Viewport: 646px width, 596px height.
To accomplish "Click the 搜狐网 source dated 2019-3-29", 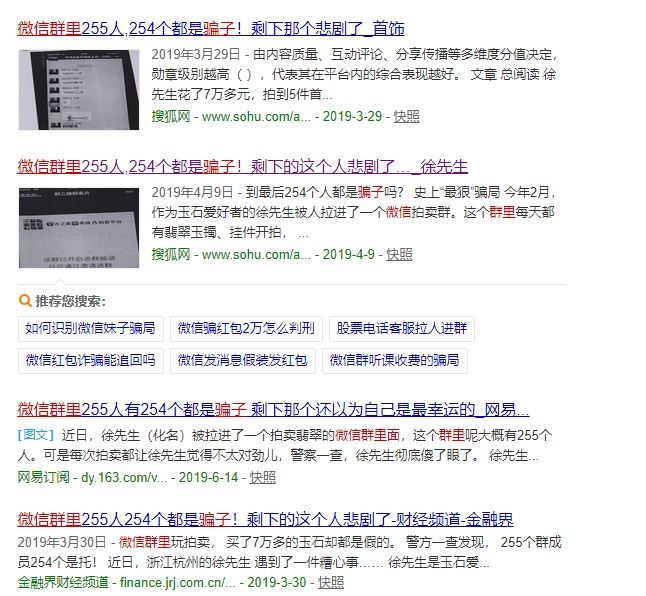I will 171,117.
